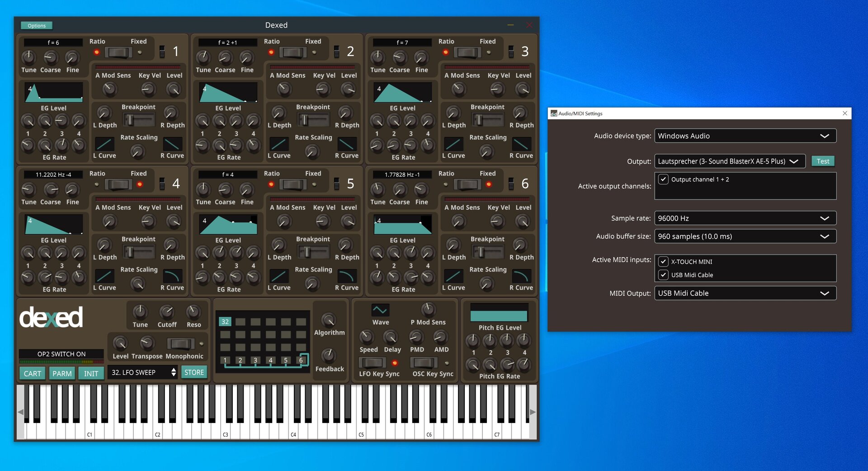The width and height of the screenshot is (868, 471).
Task: Click operator 1 R Curve icon
Action: [173, 144]
